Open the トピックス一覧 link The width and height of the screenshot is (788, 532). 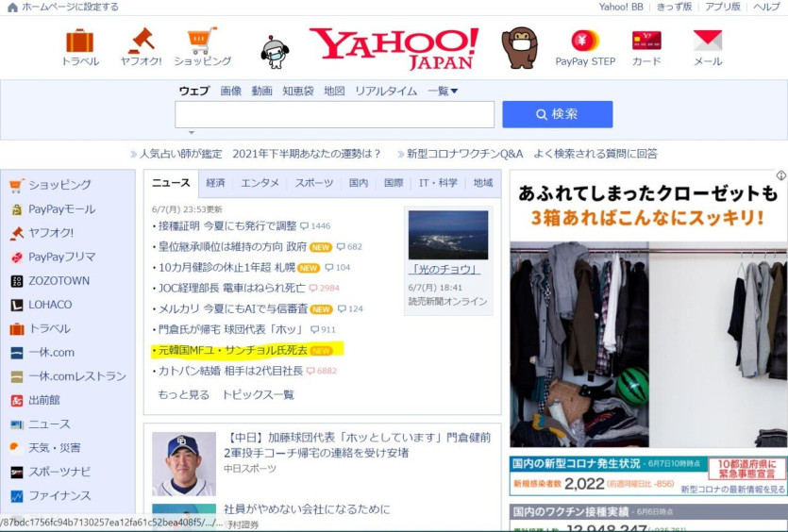(x=259, y=395)
